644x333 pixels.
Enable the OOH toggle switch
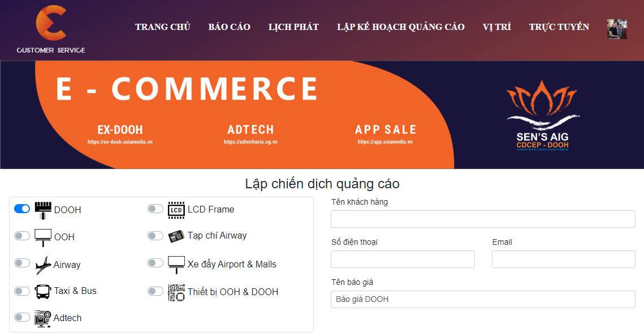tap(22, 236)
